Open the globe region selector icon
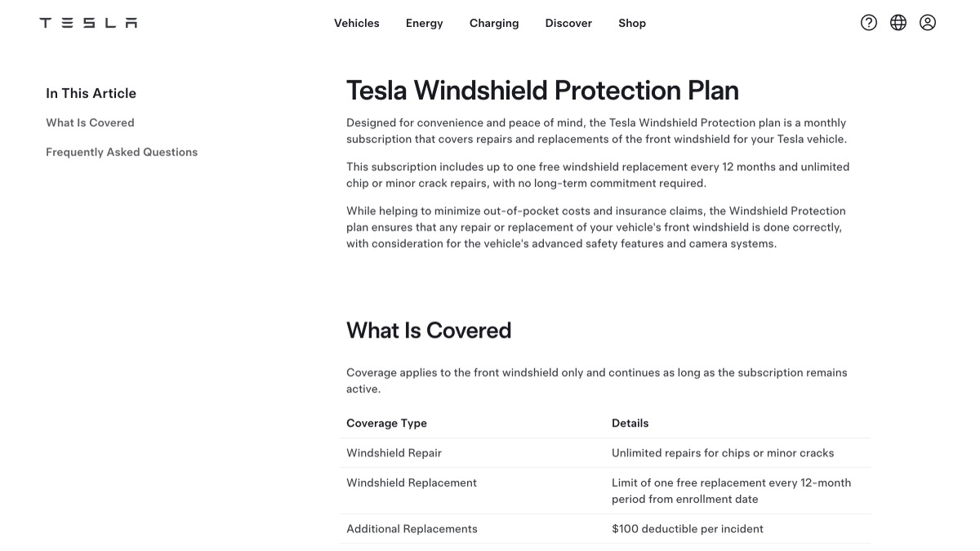Screen dimensions: 980x551 tap(898, 23)
